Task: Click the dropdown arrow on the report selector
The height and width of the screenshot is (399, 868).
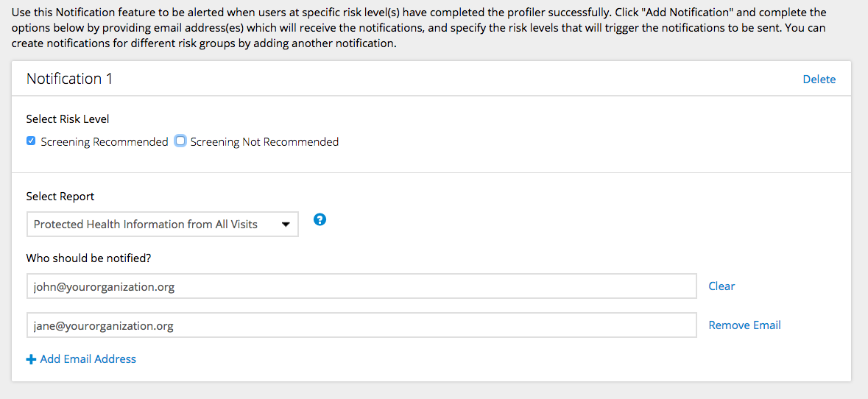Action: click(286, 225)
